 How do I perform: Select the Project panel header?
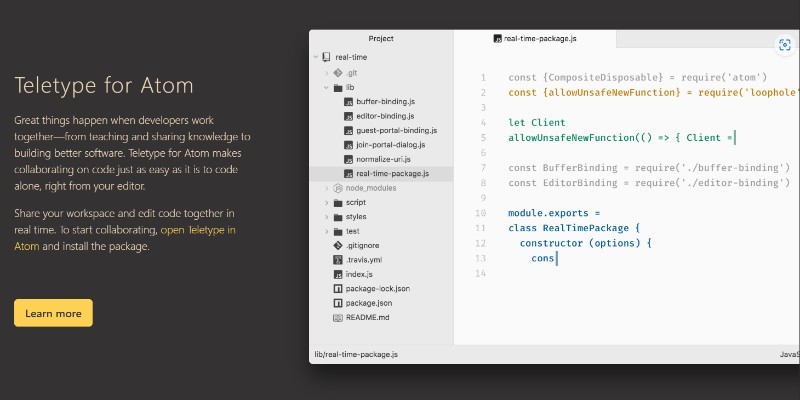point(381,39)
